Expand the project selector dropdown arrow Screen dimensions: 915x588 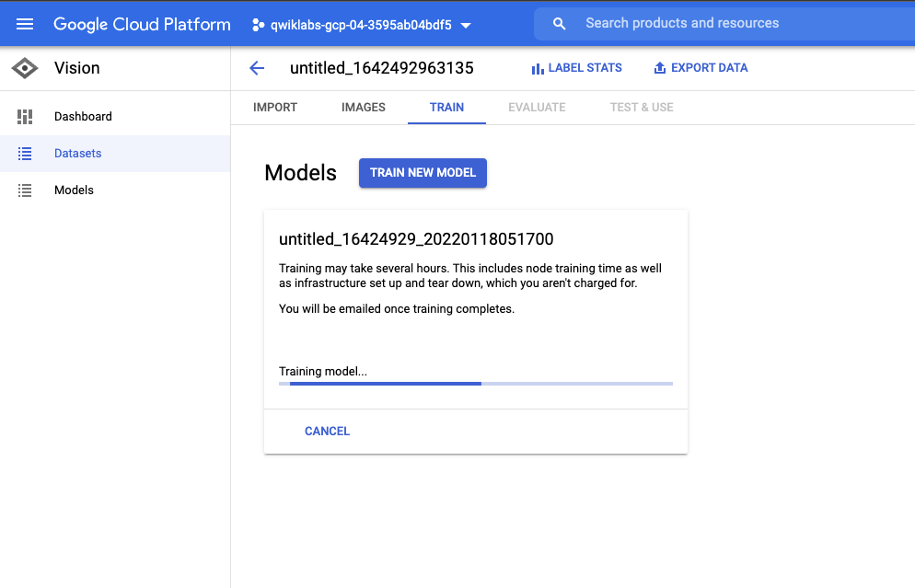pos(466,26)
